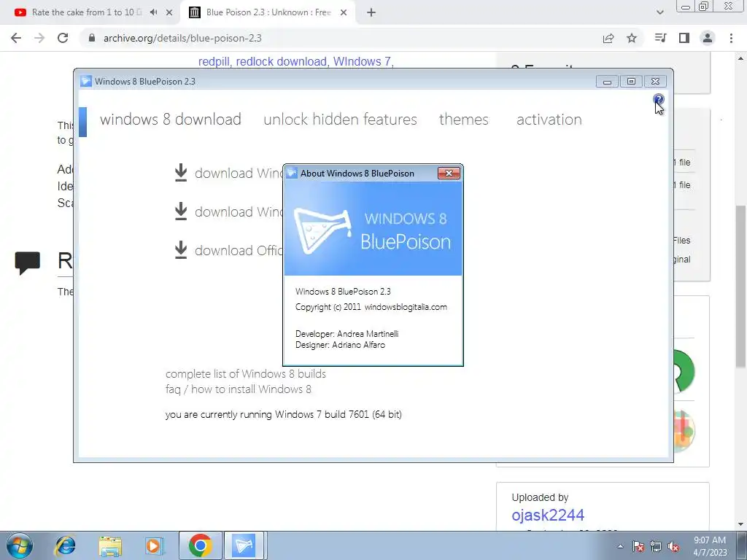Open Action Center flag icon
The height and width of the screenshot is (560, 747).
tap(638, 546)
